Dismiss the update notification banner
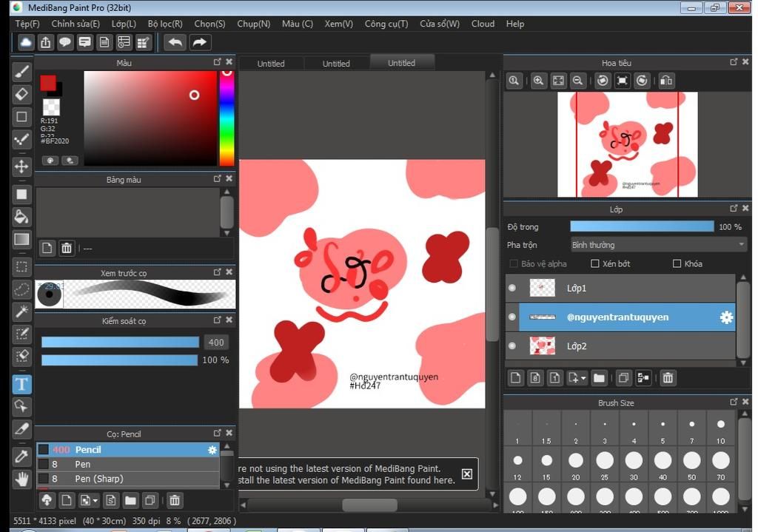The height and width of the screenshot is (532, 758). (467, 474)
